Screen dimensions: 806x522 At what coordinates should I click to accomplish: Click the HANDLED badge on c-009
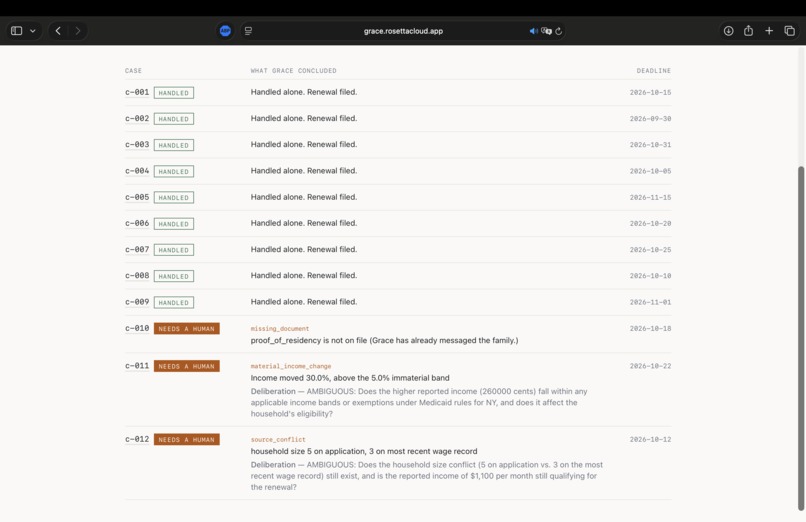point(174,303)
